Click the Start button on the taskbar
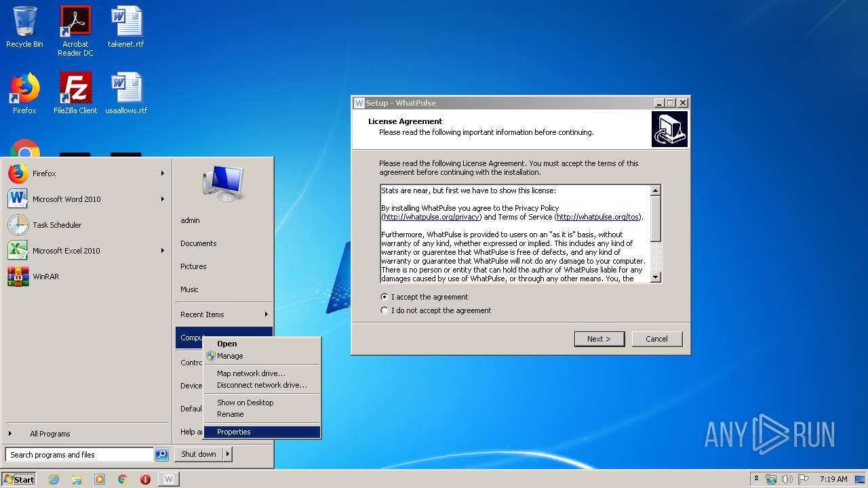The width and height of the screenshot is (868, 488). 19,479
